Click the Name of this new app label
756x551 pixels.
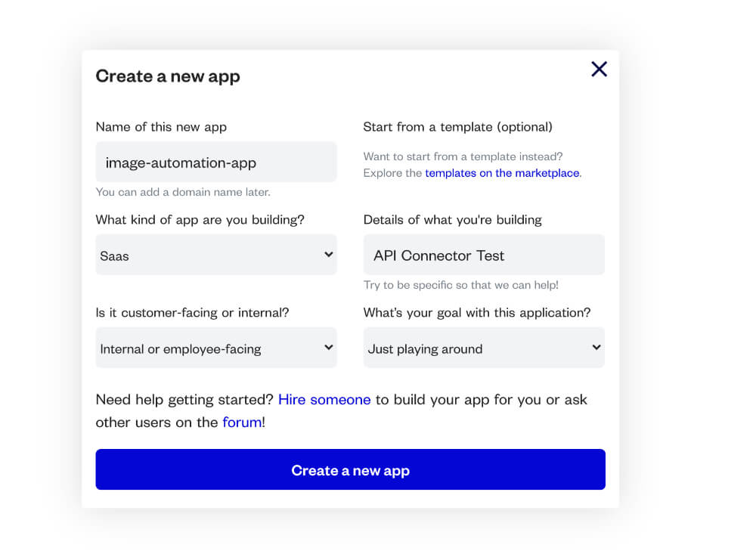coord(161,127)
